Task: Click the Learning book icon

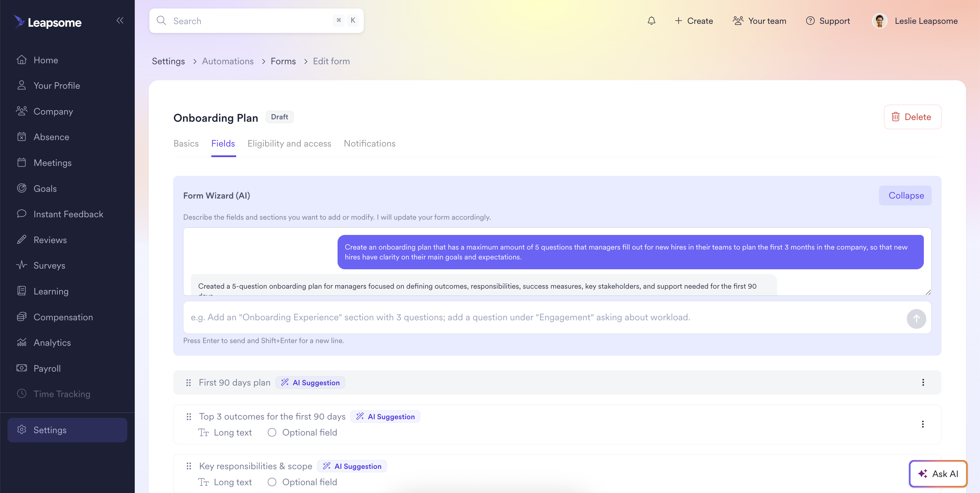Action: [x=22, y=291]
